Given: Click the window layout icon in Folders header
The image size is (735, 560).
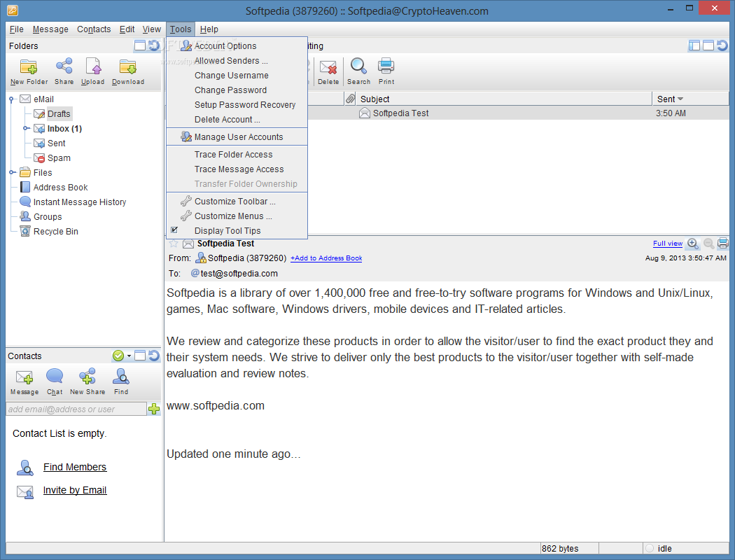Looking at the screenshot, I should 140,45.
